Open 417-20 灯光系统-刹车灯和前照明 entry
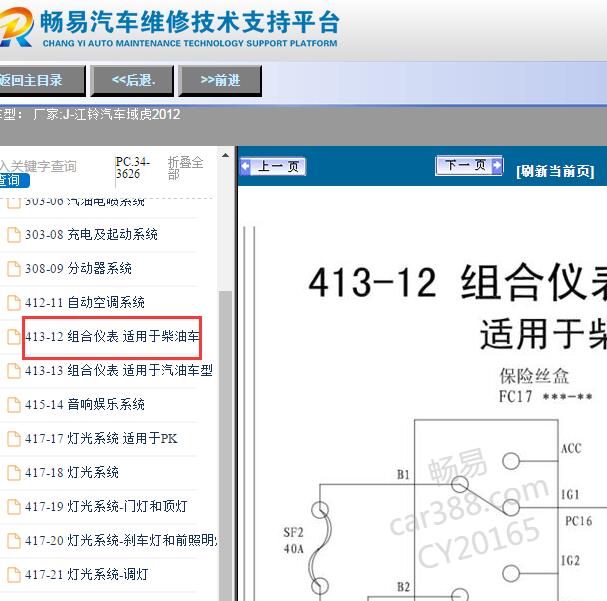The image size is (607, 601). click(x=121, y=541)
